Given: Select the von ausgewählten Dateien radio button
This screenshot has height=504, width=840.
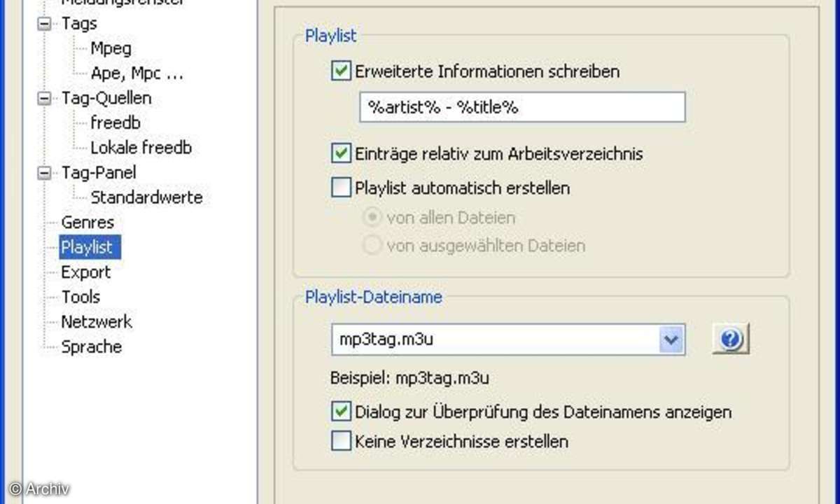Looking at the screenshot, I should [x=373, y=246].
